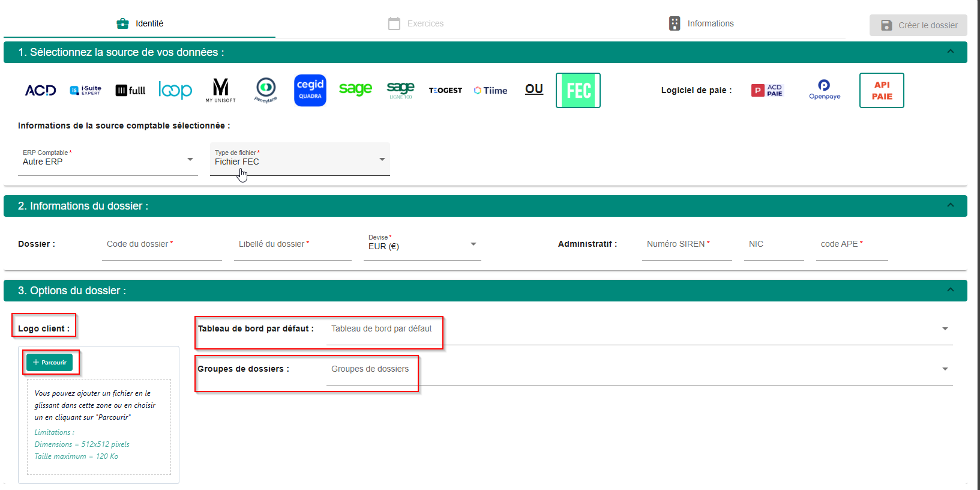Open the ERP Comptable dropdown

(x=108, y=160)
